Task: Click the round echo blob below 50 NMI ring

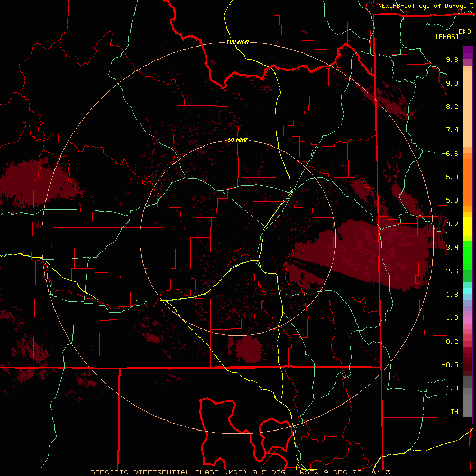Action: click(249, 349)
